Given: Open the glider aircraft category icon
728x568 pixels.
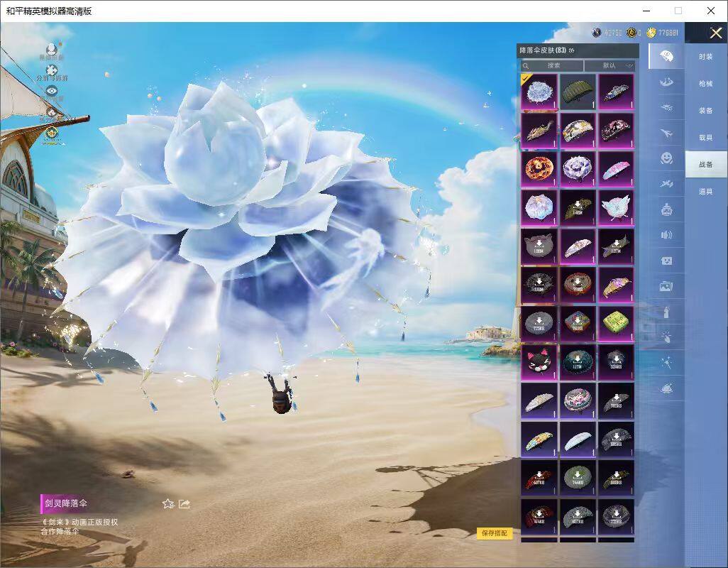Looking at the screenshot, I should [666, 184].
